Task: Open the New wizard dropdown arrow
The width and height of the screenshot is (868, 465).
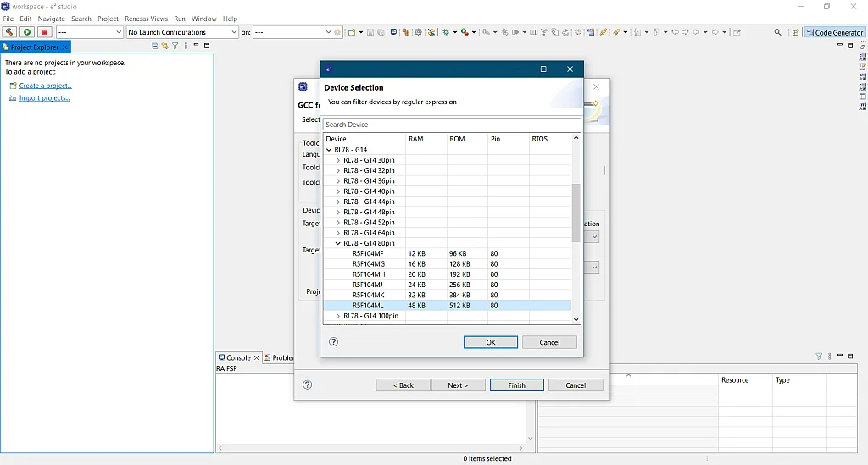Action: [361, 32]
